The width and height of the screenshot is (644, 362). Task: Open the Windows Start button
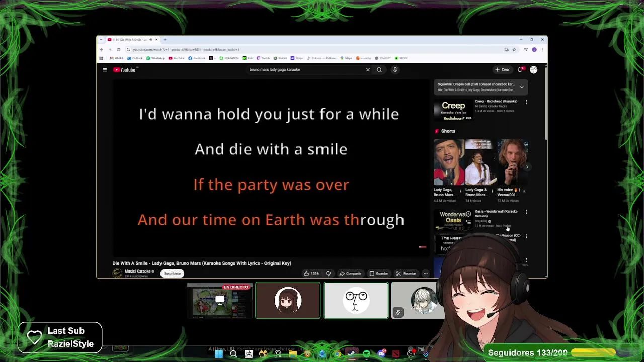219,354
